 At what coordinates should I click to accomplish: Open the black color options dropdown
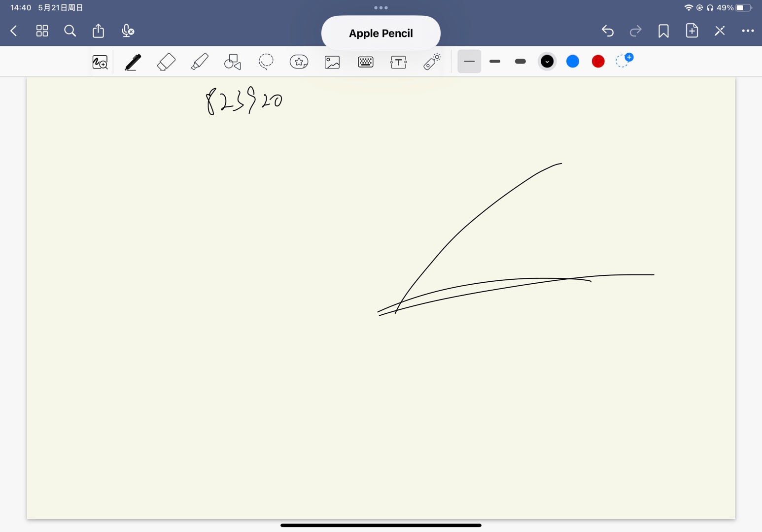(x=547, y=62)
